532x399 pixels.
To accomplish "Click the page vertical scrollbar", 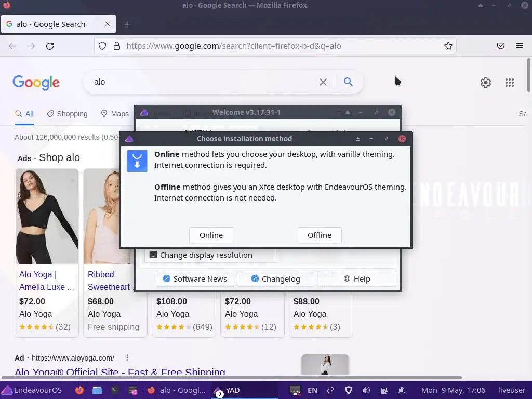I will (528, 75).
